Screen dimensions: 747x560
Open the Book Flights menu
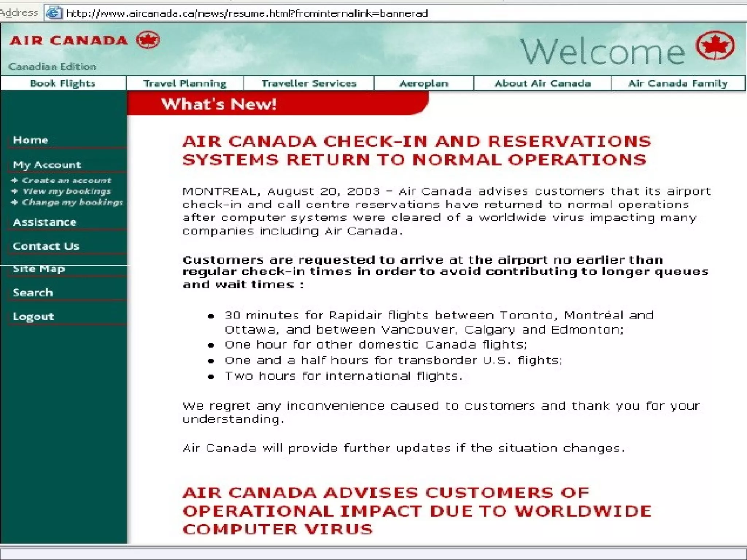point(63,83)
